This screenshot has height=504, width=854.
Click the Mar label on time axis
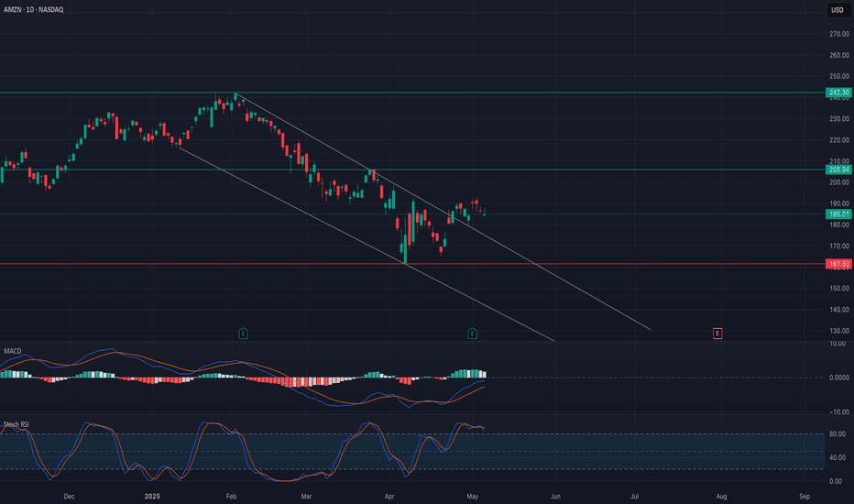point(307,497)
